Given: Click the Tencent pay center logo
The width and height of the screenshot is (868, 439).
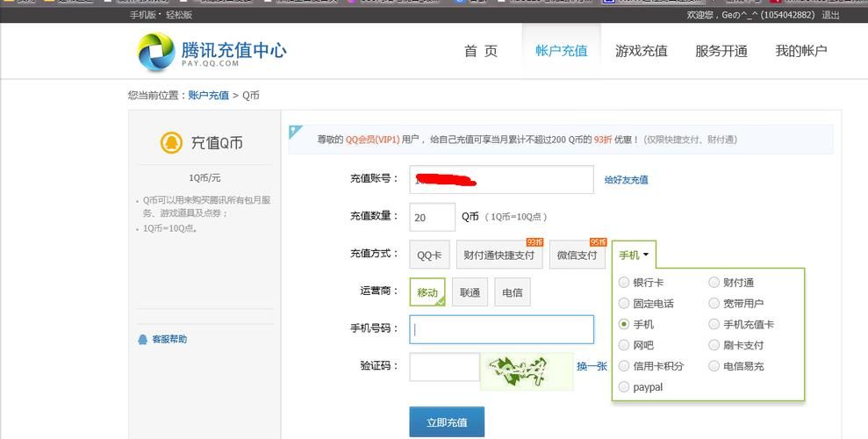Looking at the screenshot, I should pos(212,52).
